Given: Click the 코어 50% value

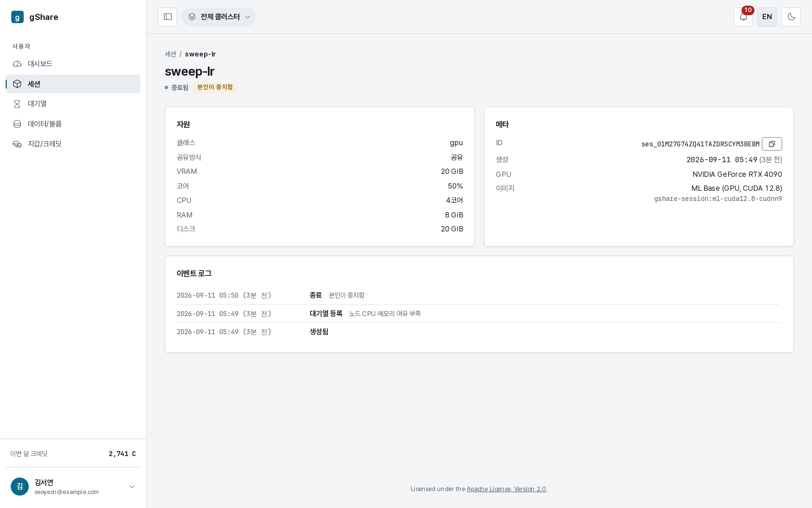Looking at the screenshot, I should click(455, 186).
